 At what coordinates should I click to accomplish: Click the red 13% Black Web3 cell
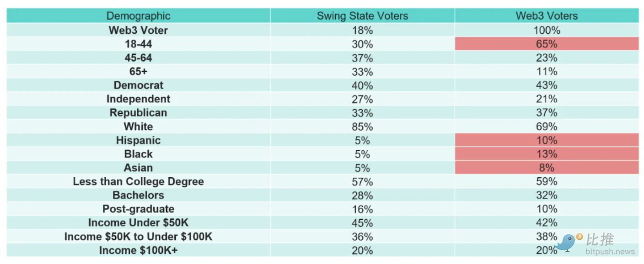tap(547, 154)
